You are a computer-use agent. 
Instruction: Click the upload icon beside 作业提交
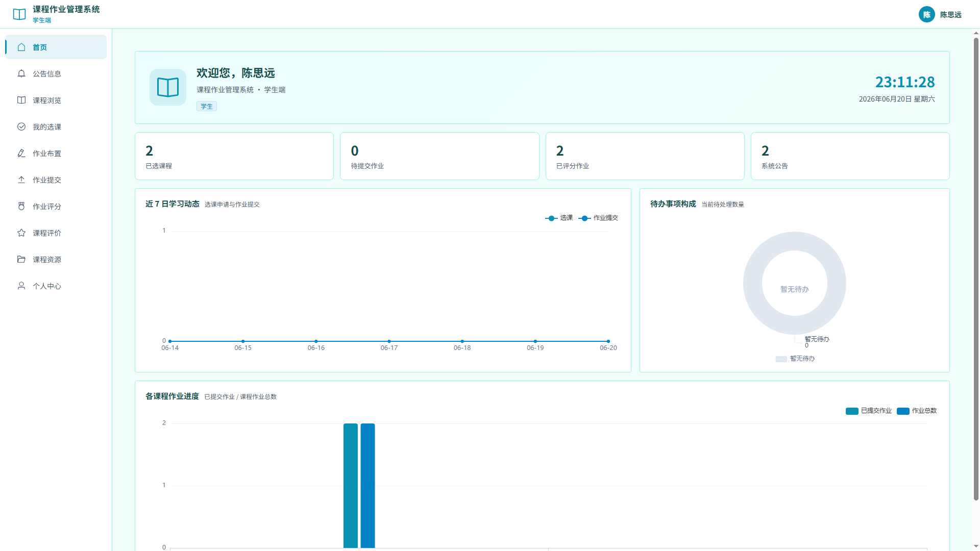[21, 180]
